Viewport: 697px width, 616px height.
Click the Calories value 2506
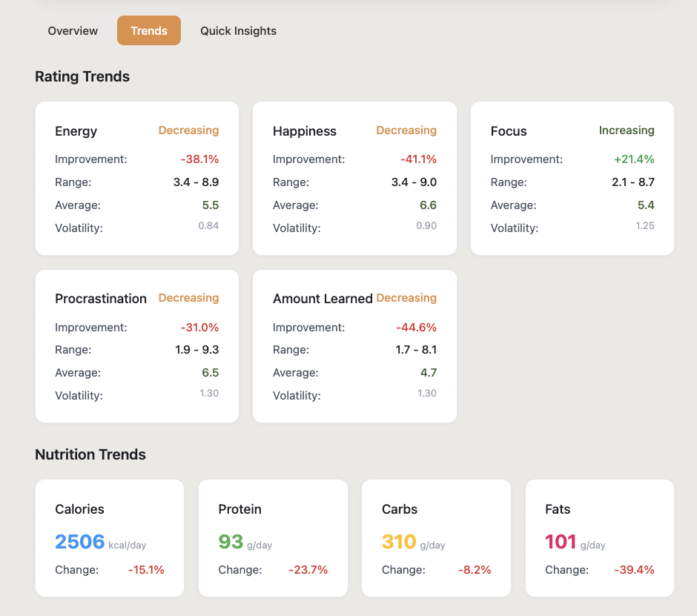pyautogui.click(x=79, y=542)
